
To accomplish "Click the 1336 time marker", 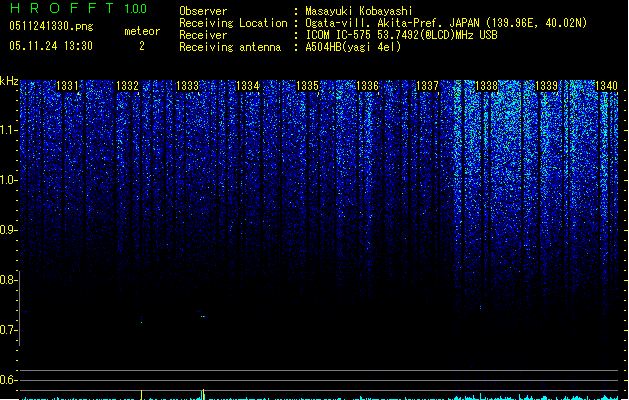I will coord(367,86).
